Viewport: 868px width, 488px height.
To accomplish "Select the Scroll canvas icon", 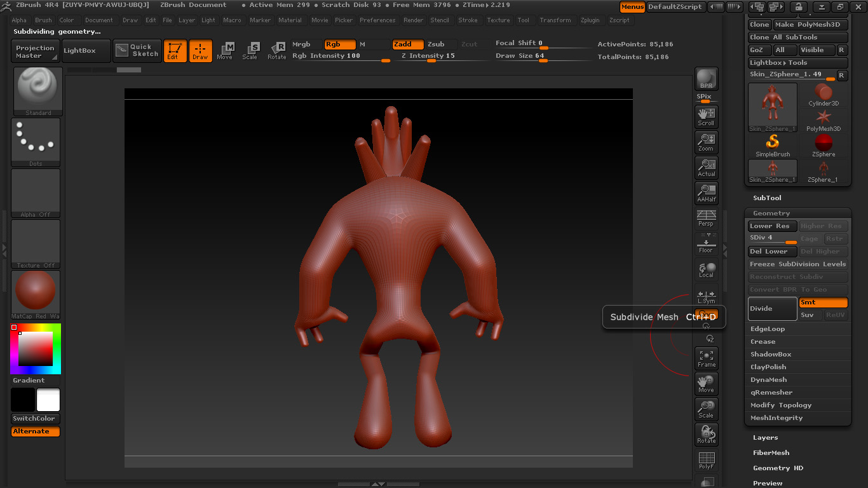I will click(706, 117).
